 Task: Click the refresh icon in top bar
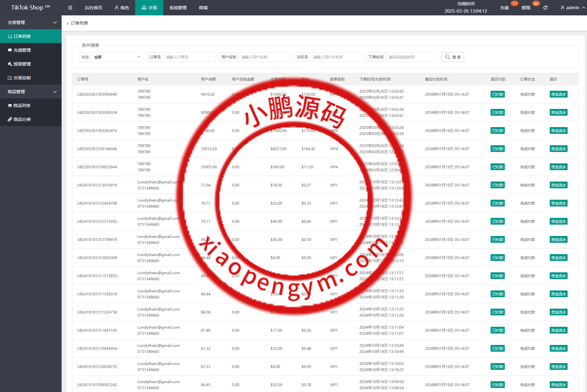point(545,8)
